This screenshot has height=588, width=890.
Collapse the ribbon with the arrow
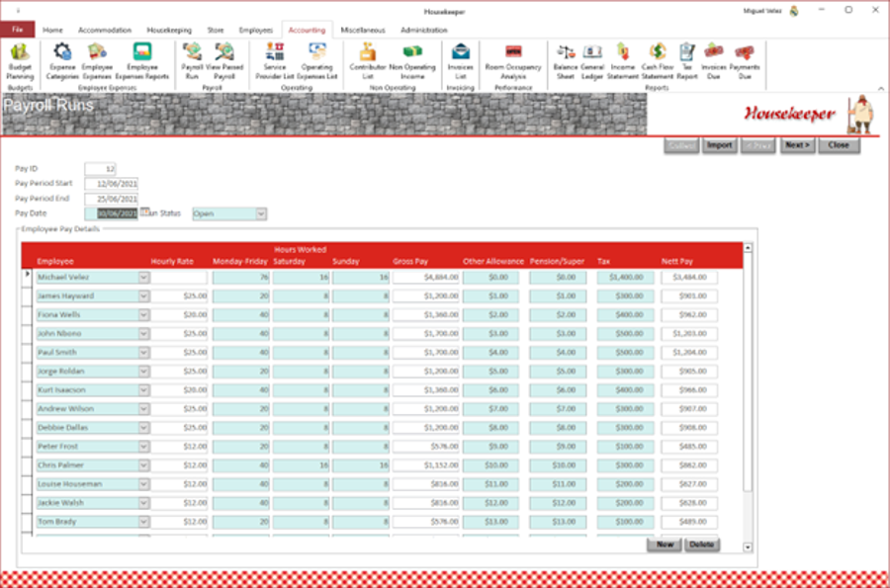880,89
